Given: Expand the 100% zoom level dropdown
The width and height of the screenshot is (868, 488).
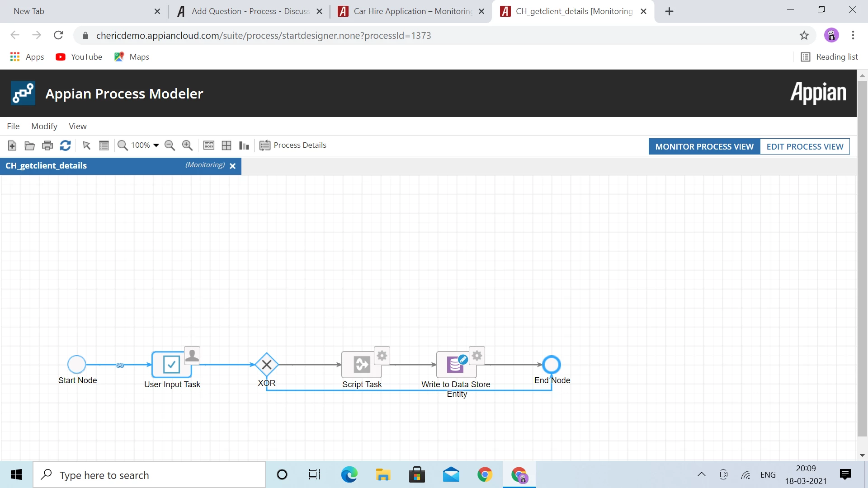Looking at the screenshot, I should 156,145.
